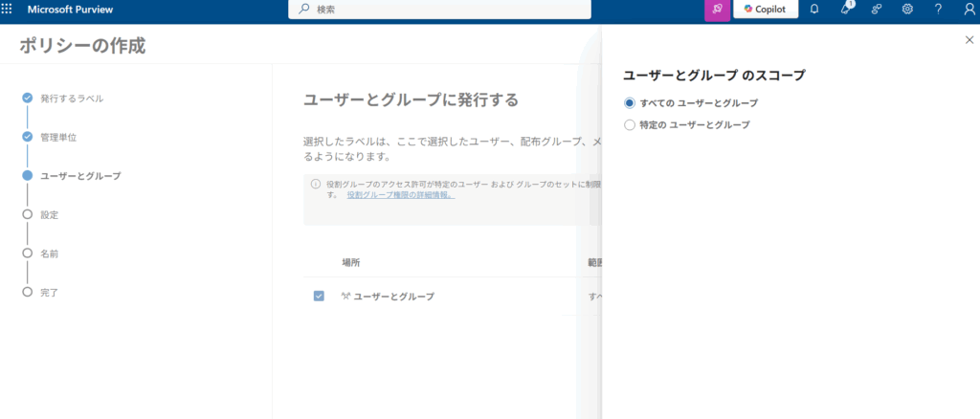Click the pink rocket icon in header

[x=716, y=9]
